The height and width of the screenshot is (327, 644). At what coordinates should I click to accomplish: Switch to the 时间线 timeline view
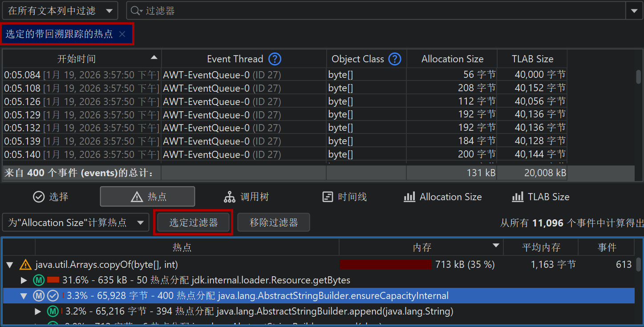coord(344,197)
